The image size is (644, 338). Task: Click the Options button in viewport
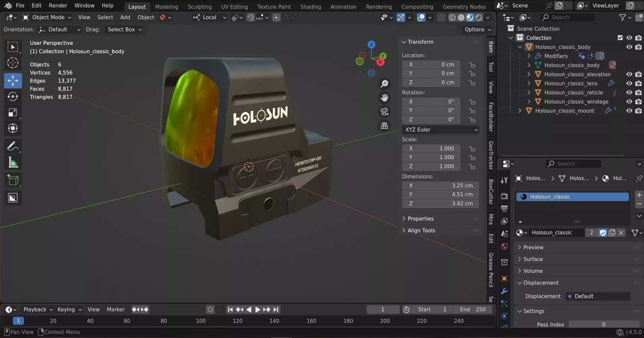[x=477, y=30]
